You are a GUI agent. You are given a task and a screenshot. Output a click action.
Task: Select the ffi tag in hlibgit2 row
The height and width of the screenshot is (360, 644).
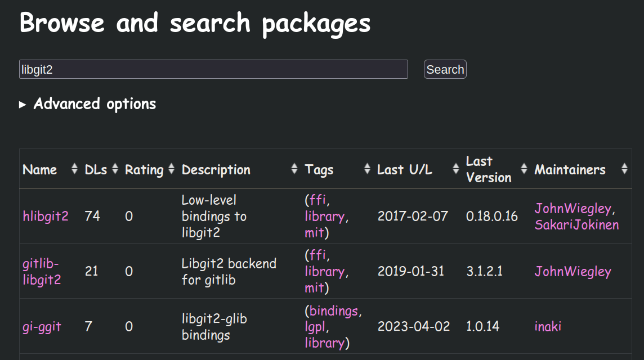point(317,200)
